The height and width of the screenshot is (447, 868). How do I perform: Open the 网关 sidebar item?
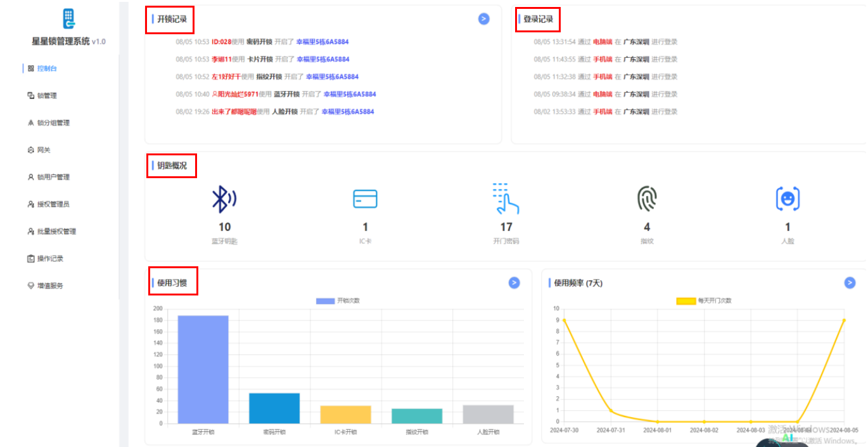43,150
